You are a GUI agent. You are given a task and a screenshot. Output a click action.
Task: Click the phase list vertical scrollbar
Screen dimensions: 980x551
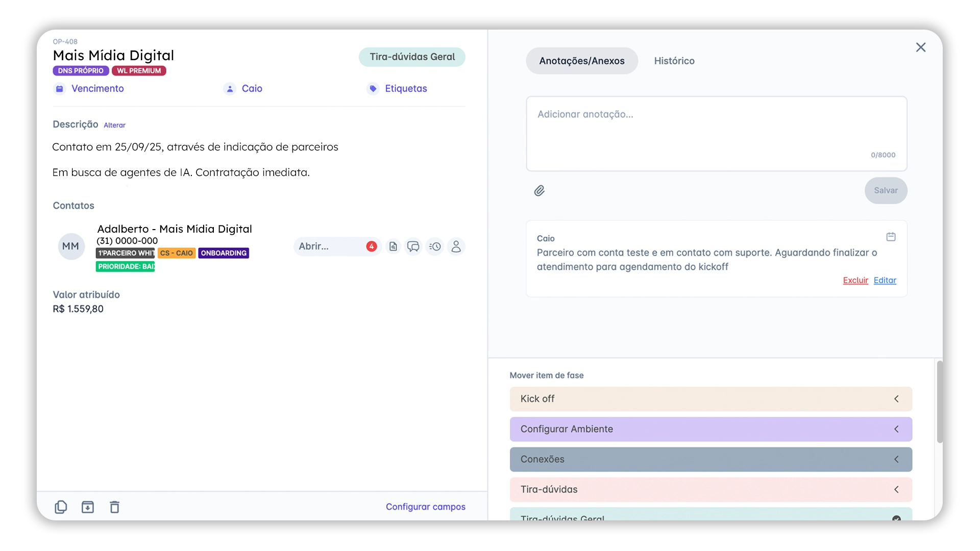click(939, 402)
